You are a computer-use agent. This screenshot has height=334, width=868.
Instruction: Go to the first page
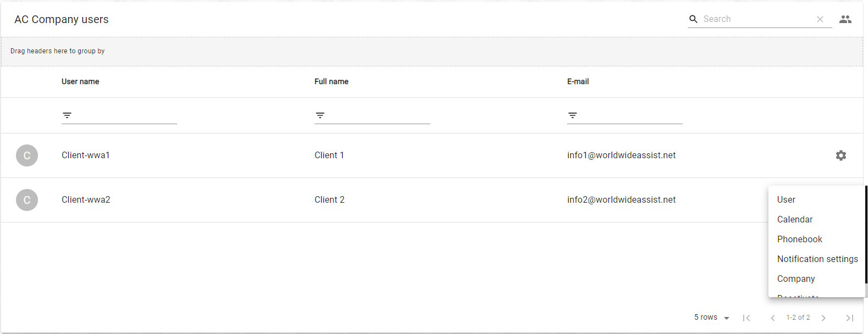[x=746, y=318]
